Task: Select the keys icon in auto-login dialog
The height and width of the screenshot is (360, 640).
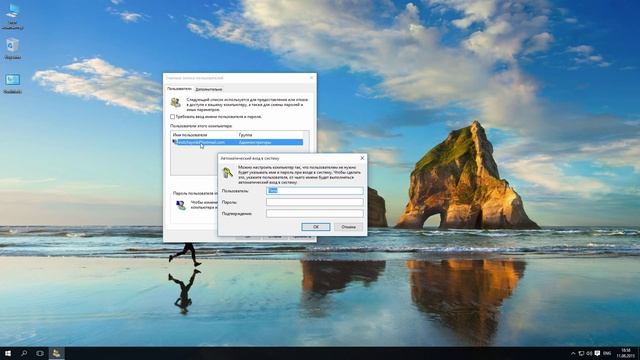Action: click(x=227, y=173)
